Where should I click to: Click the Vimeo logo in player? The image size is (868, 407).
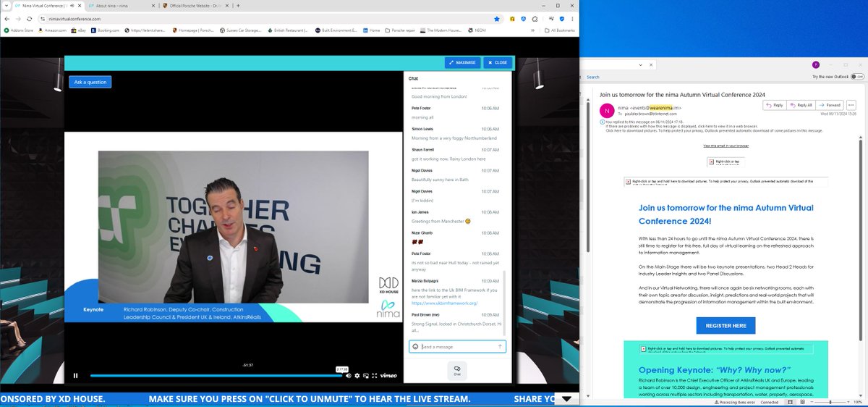point(388,375)
